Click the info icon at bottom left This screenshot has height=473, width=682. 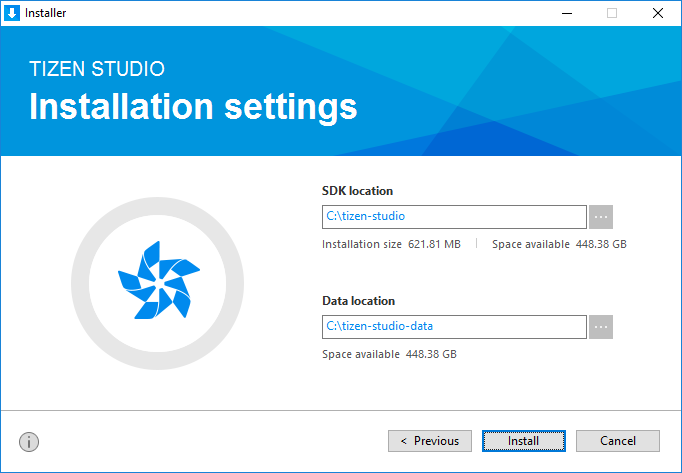tap(29, 441)
